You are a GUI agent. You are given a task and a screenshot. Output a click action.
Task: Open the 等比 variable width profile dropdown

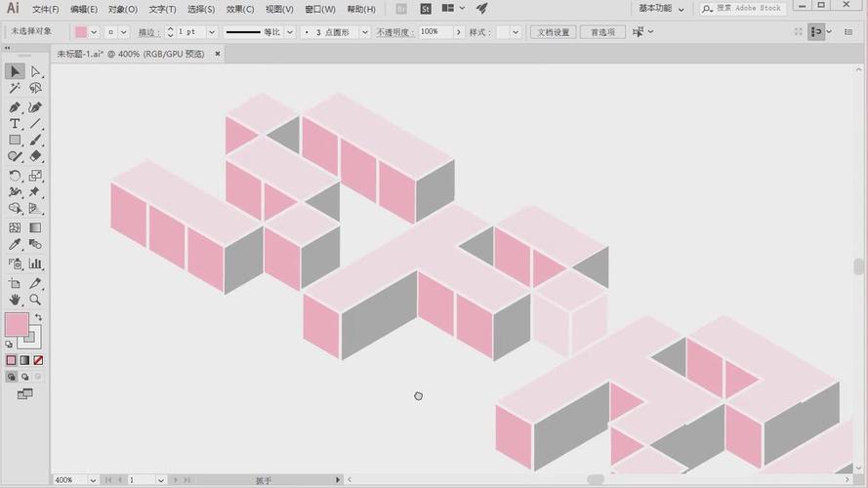[x=290, y=32]
